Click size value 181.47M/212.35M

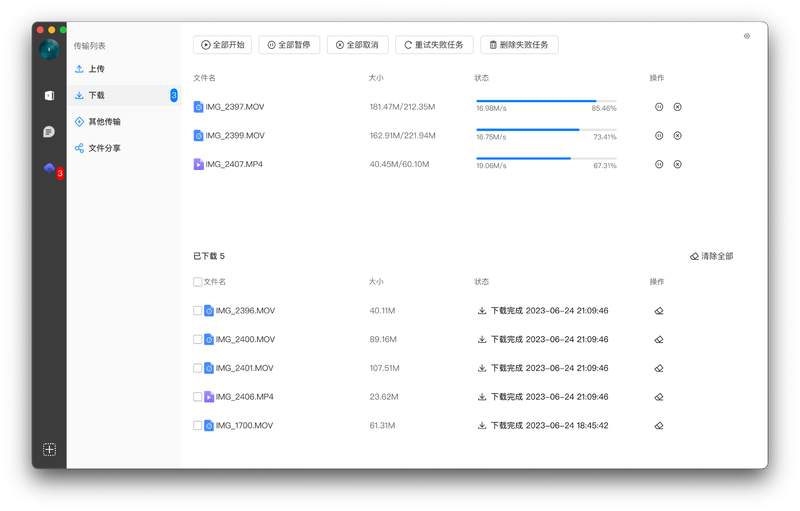403,107
